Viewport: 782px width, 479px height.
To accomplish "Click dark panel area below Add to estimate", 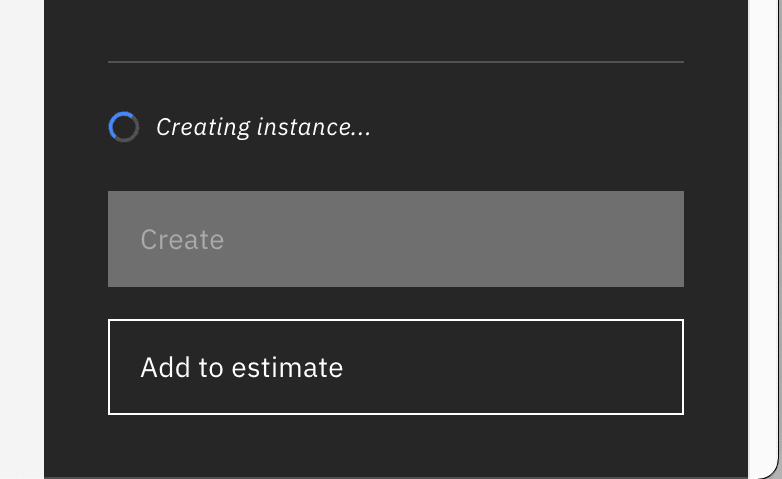I will coord(395,446).
